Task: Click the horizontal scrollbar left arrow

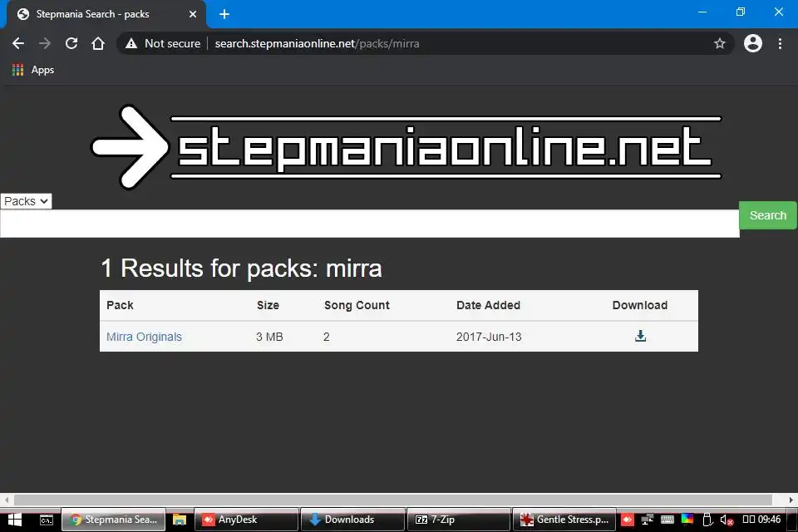Action: click(x=6, y=500)
